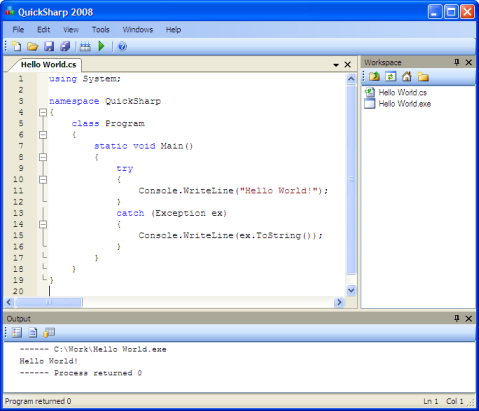
Task: Open the Help menu
Action: point(173,30)
